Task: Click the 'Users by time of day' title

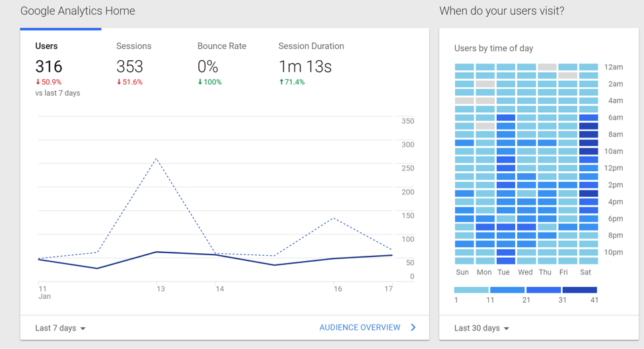Action: [493, 48]
